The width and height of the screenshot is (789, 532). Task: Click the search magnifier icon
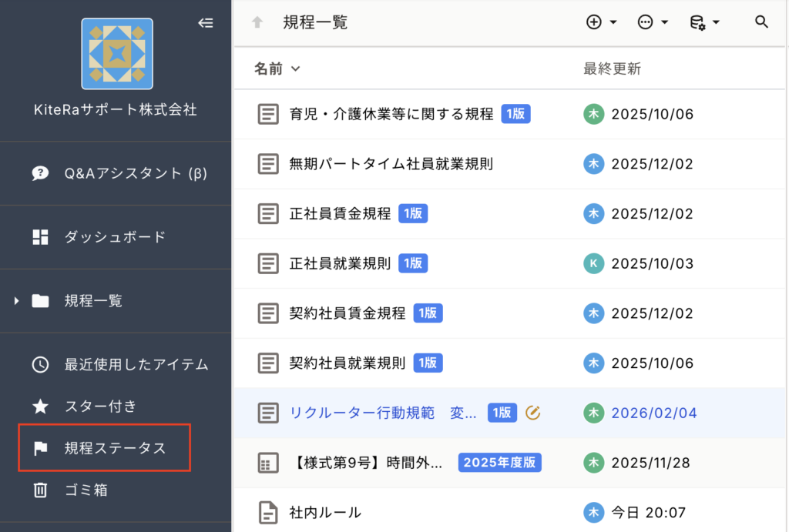click(x=761, y=22)
